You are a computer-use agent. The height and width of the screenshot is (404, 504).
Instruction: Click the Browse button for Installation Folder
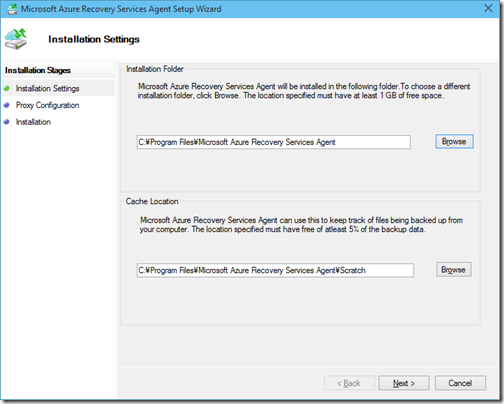pos(454,142)
